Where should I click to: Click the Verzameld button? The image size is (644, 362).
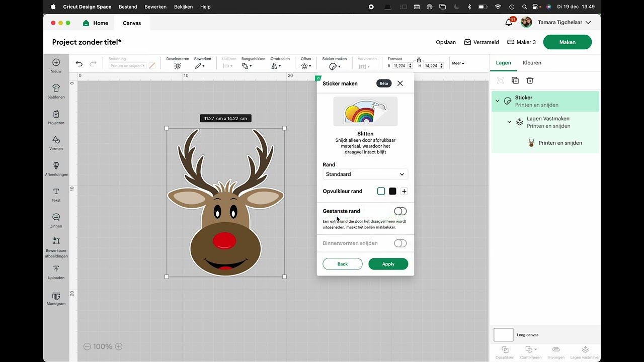pyautogui.click(x=481, y=42)
